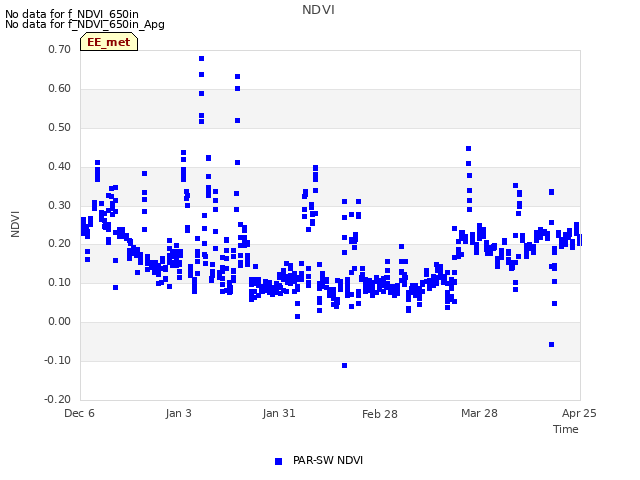Click the -0.10 y-axis value

click(58, 360)
